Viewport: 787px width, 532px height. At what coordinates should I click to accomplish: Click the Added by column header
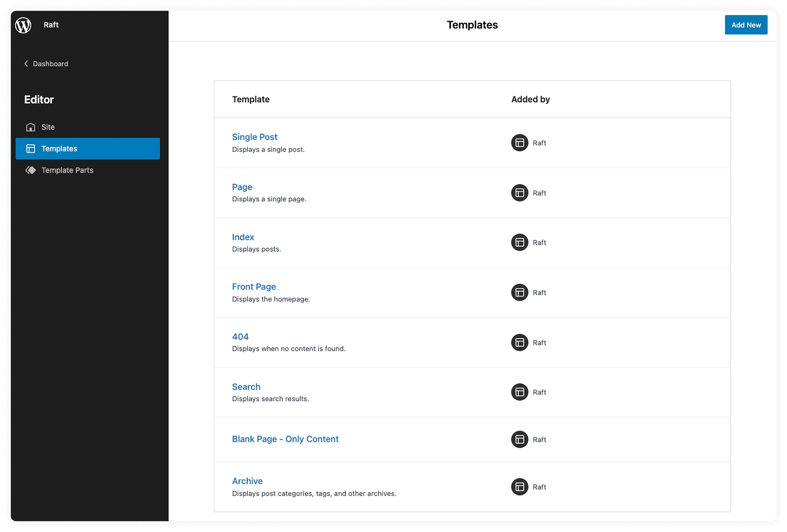[x=530, y=100]
